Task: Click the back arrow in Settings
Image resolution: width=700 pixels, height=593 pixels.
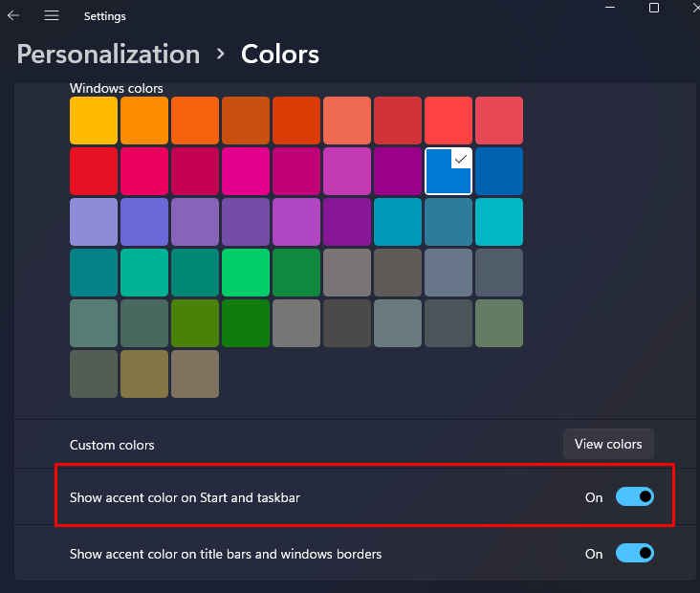Action: (x=13, y=16)
